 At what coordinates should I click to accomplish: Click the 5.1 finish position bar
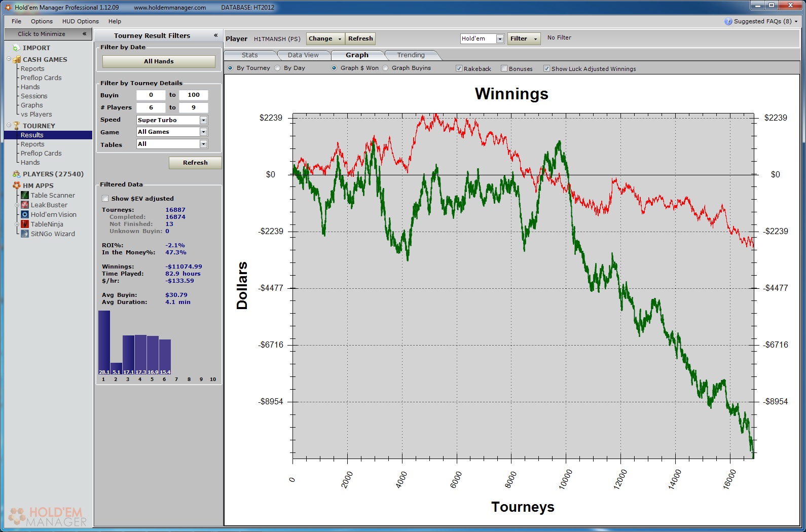[116, 369]
